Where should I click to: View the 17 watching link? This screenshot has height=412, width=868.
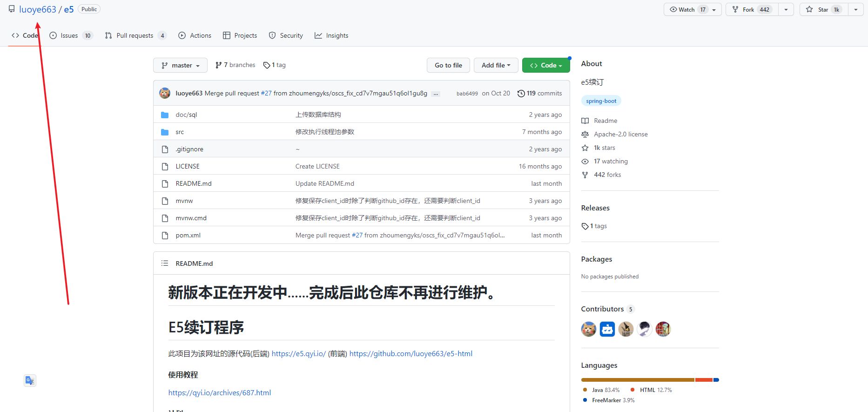[605, 161]
